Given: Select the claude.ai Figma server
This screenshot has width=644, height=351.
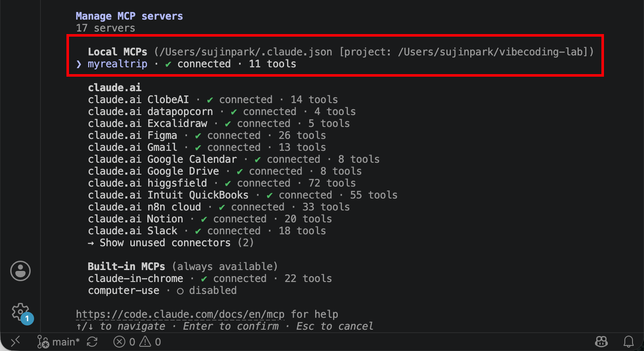Looking at the screenshot, I should (207, 135).
